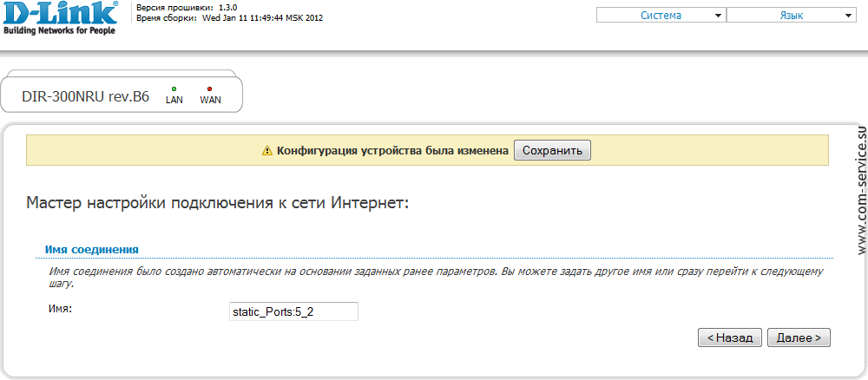Click the D-Link logo
Image resolution: width=868 pixels, height=380 pixels.
(x=60, y=18)
